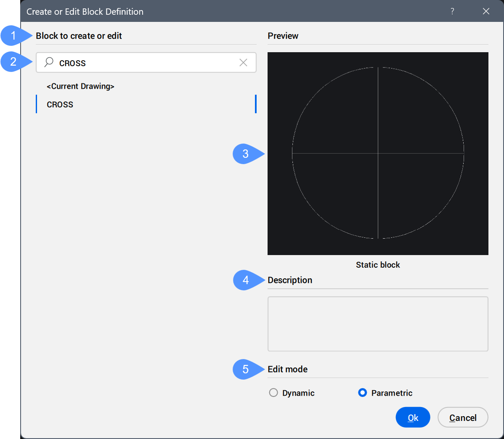504x439 pixels.
Task: Click callout marker number 1
Action: 13,36
